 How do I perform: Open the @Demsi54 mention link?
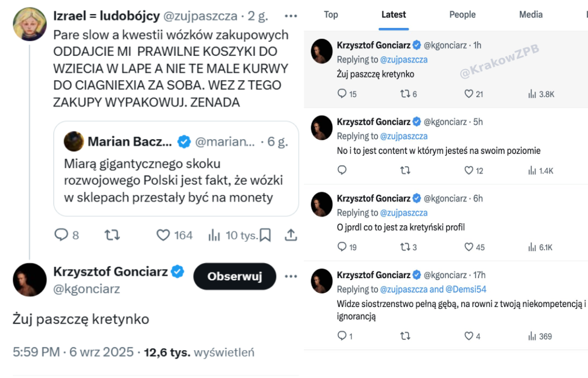click(466, 289)
